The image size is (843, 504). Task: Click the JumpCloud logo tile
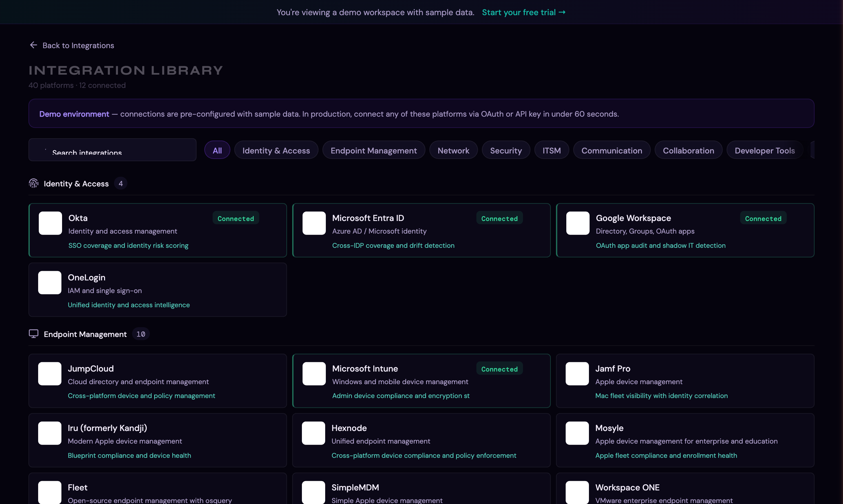[49, 373]
